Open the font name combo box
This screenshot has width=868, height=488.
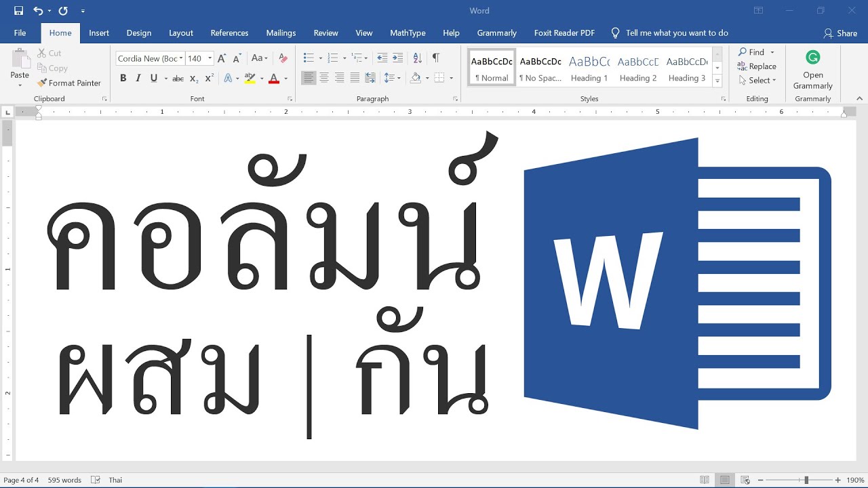150,58
